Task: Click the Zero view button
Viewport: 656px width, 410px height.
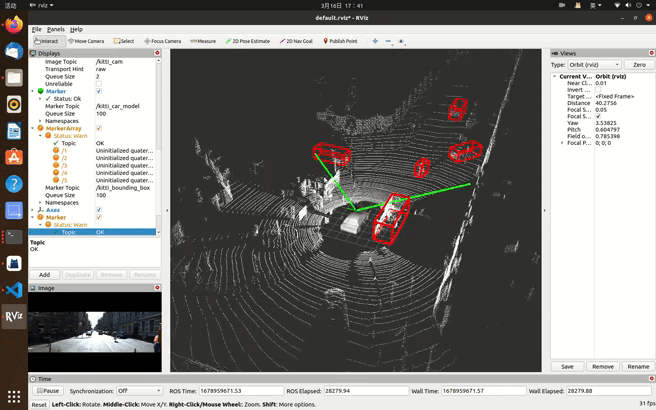Action: point(639,65)
